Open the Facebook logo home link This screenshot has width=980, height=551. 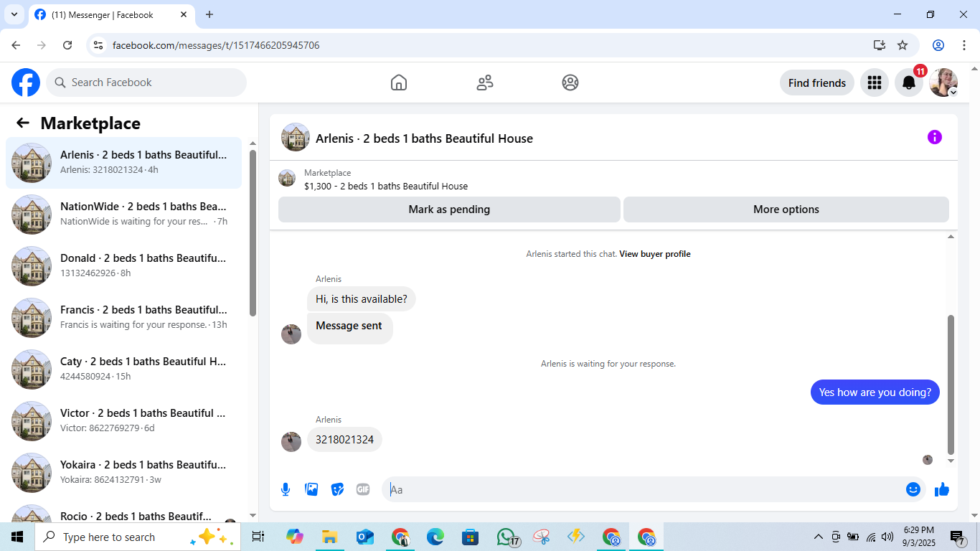pos(26,83)
